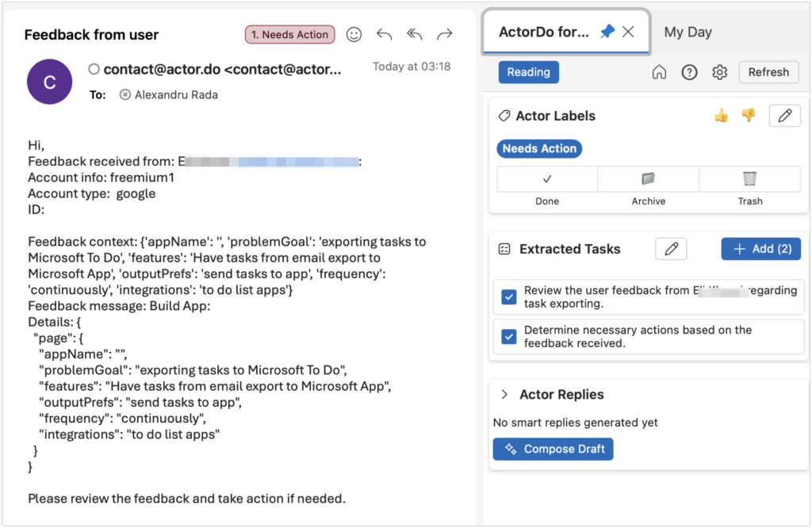Click the reply all icon
This screenshot has height=528, width=812.
pyautogui.click(x=414, y=34)
